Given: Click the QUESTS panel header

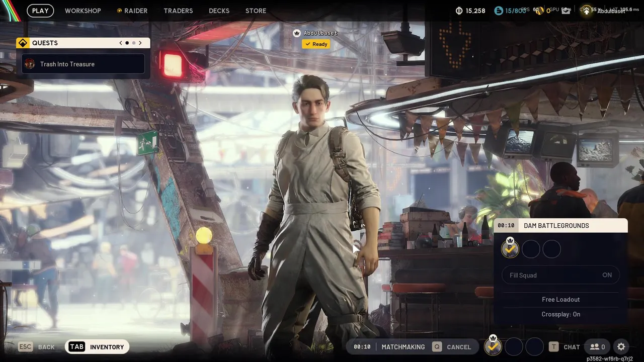Looking at the screenshot, I should pyautogui.click(x=83, y=43).
